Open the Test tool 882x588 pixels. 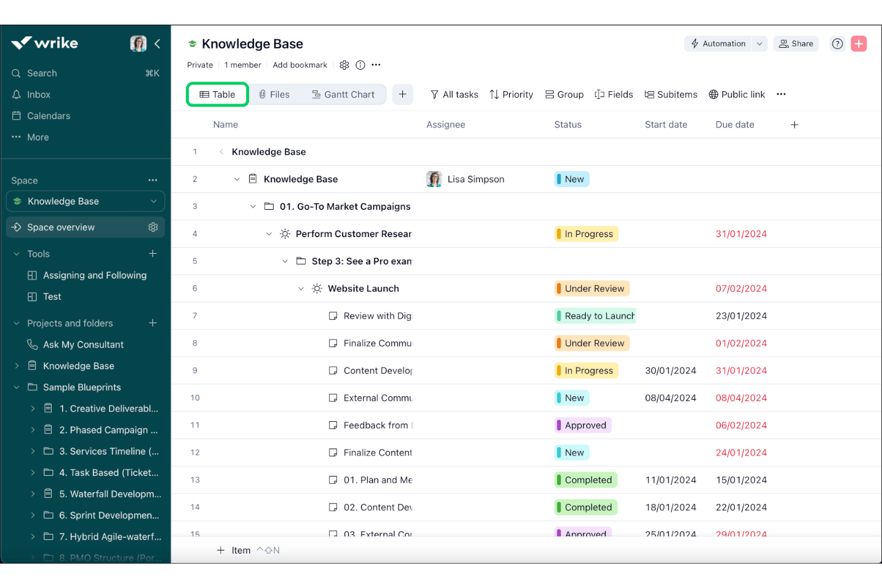(x=52, y=297)
